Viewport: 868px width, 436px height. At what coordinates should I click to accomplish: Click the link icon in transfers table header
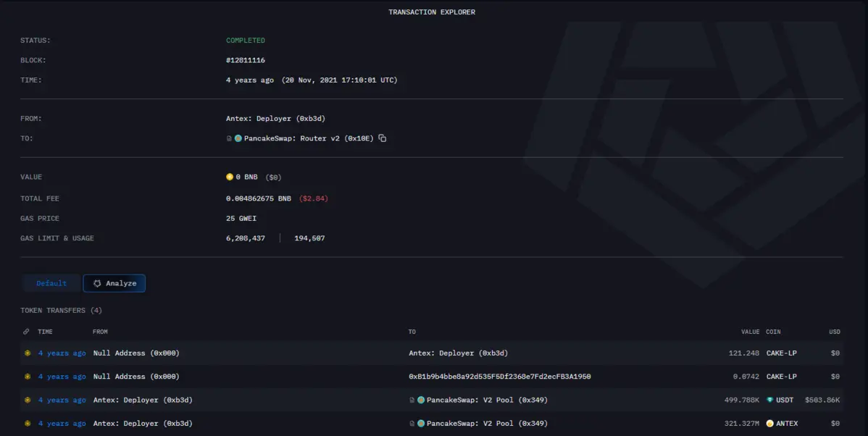tap(27, 332)
